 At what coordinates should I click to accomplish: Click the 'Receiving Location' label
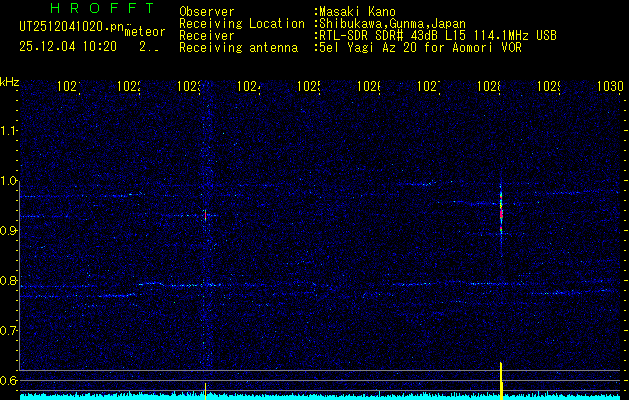(242, 24)
